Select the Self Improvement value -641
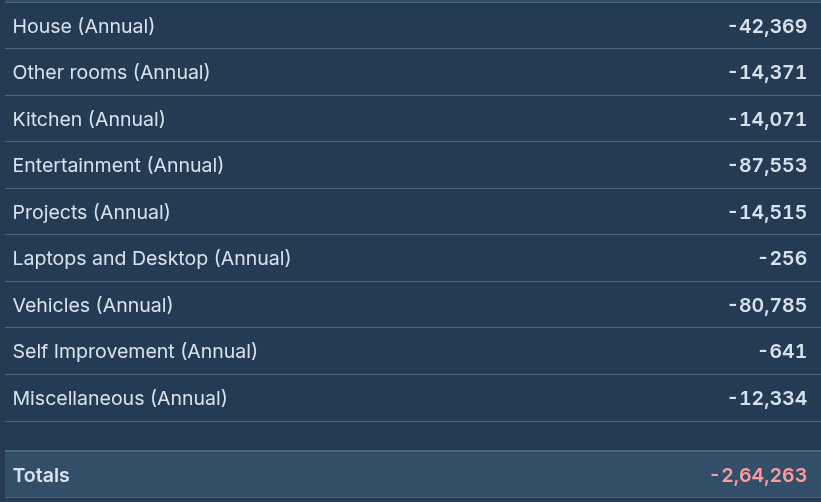The width and height of the screenshot is (821, 502). (x=782, y=351)
